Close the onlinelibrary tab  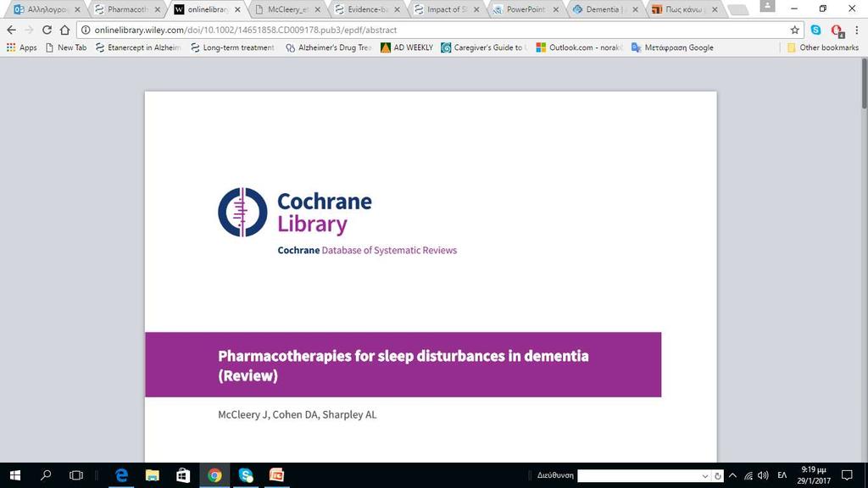click(x=237, y=9)
